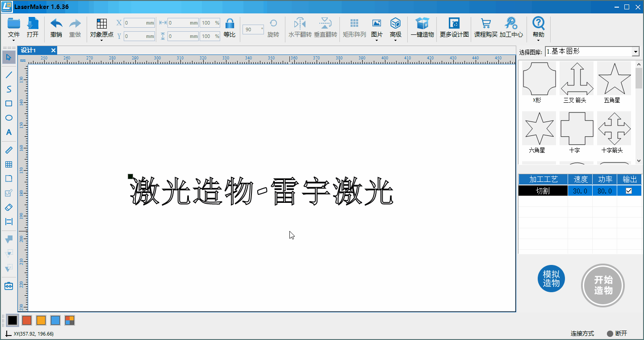Click the toolbox icon at sidebar bottom
Viewport: 644px width, 340px height.
coord(8,286)
